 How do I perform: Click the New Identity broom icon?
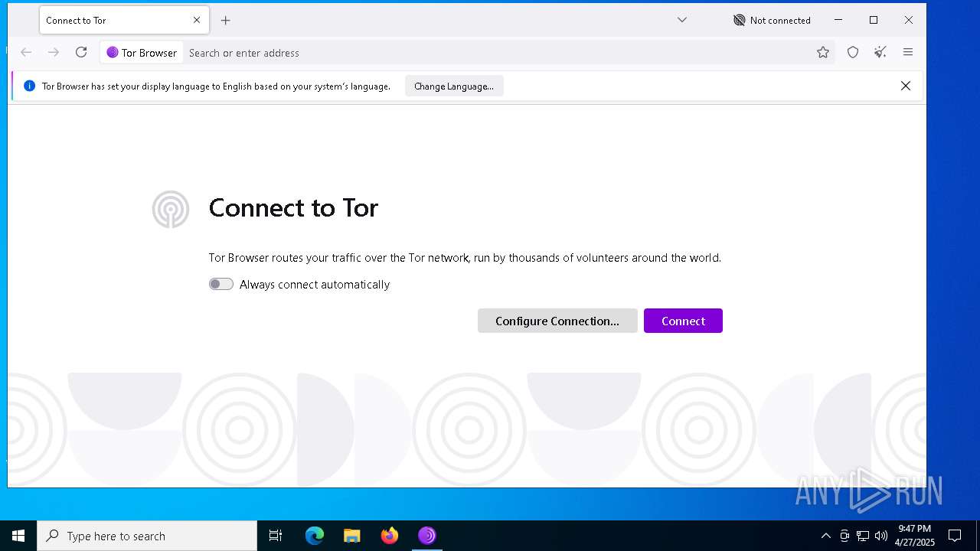(880, 52)
